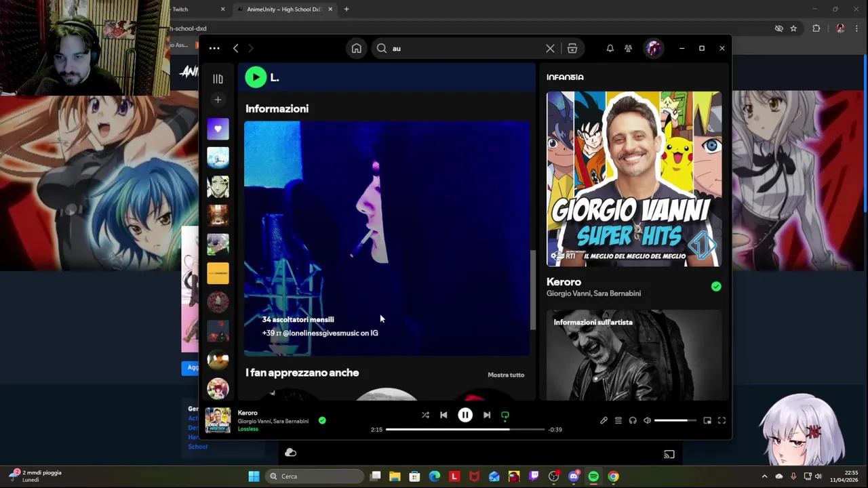The height and width of the screenshot is (488, 868).
Task: Open Giorgio Vanni, Sara Bernabini artists in right panel
Action: [x=593, y=293]
